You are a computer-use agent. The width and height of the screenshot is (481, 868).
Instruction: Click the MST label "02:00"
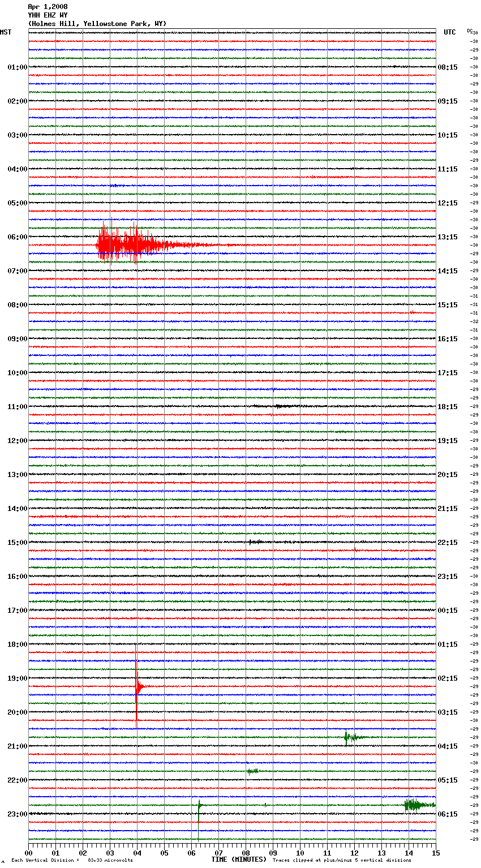tap(18, 101)
